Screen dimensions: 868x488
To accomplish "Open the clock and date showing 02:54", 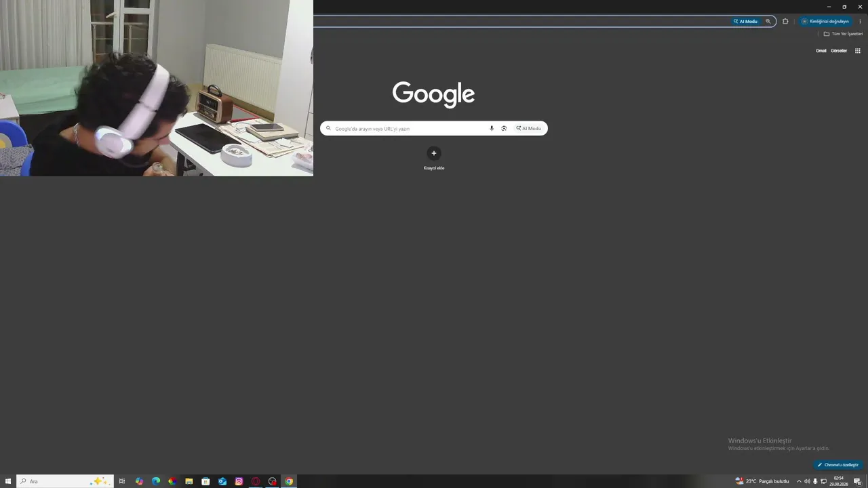I will click(x=839, y=481).
